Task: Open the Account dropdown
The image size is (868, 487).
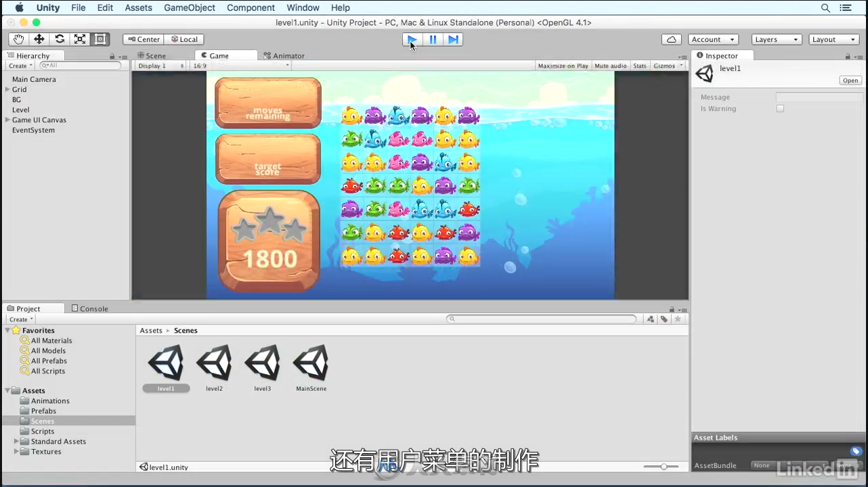Action: coord(712,39)
